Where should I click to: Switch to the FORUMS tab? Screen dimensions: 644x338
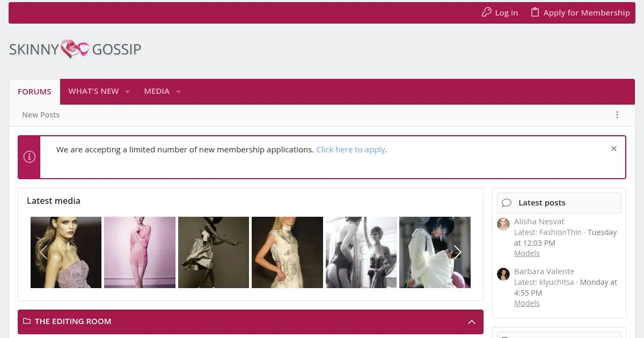tap(34, 91)
